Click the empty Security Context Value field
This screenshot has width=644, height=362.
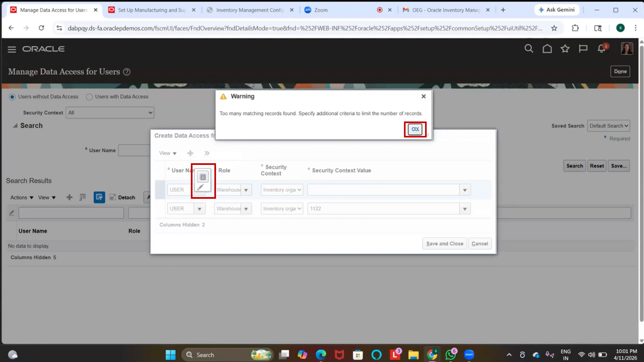[x=383, y=190]
